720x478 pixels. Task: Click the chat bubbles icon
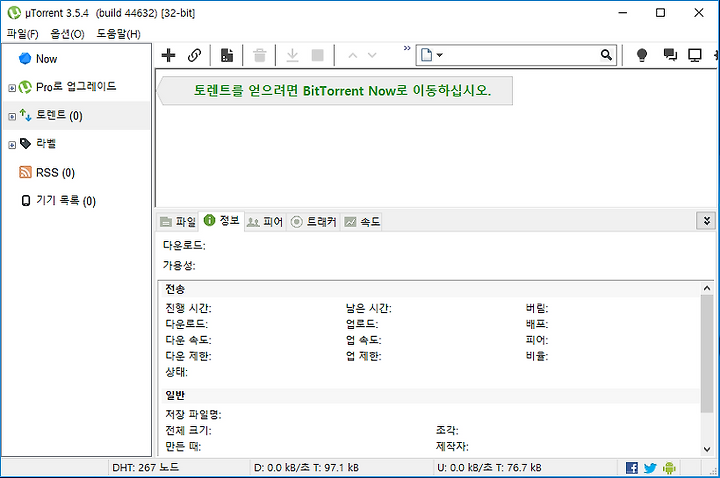click(670, 55)
